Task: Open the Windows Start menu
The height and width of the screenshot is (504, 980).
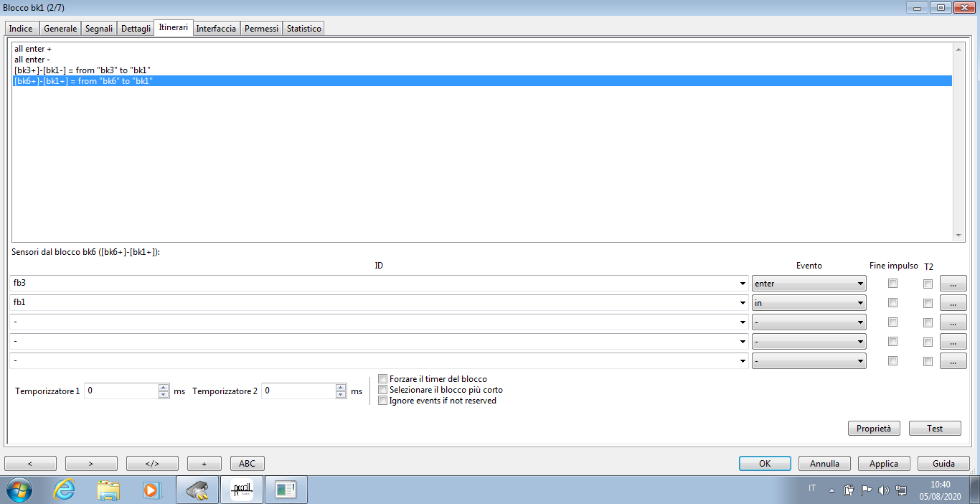Action: coord(19,490)
